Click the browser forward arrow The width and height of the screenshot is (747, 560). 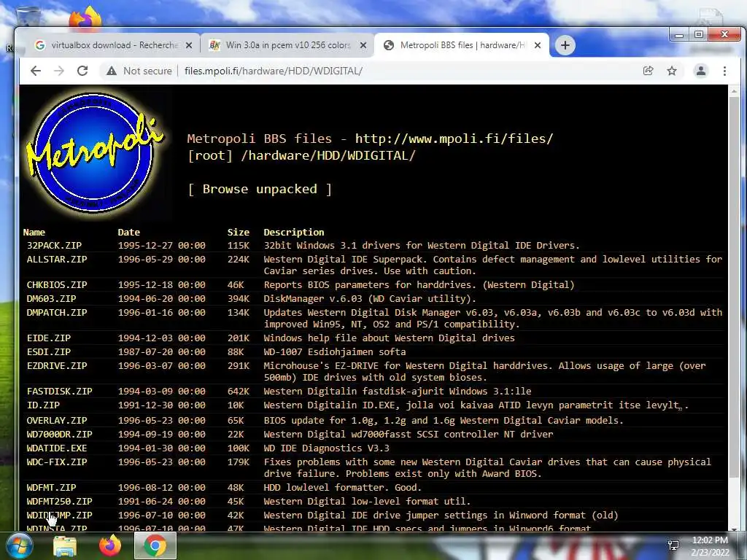(x=59, y=71)
